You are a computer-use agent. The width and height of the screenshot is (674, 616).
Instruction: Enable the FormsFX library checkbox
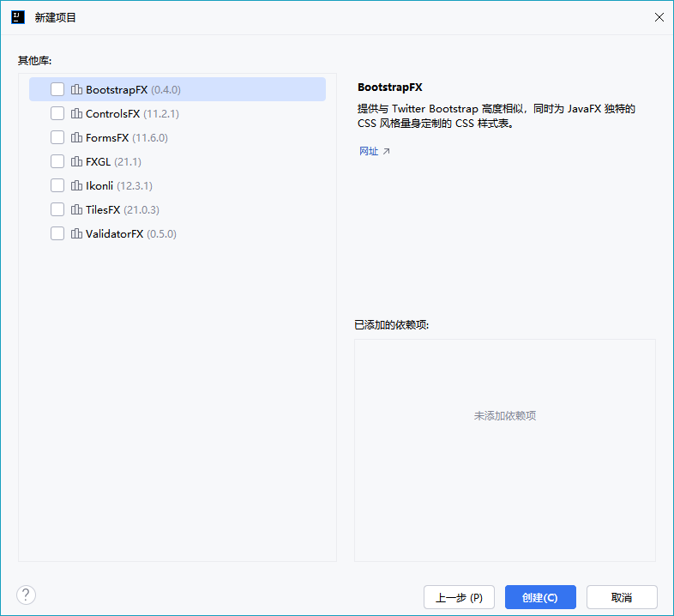pyautogui.click(x=57, y=137)
